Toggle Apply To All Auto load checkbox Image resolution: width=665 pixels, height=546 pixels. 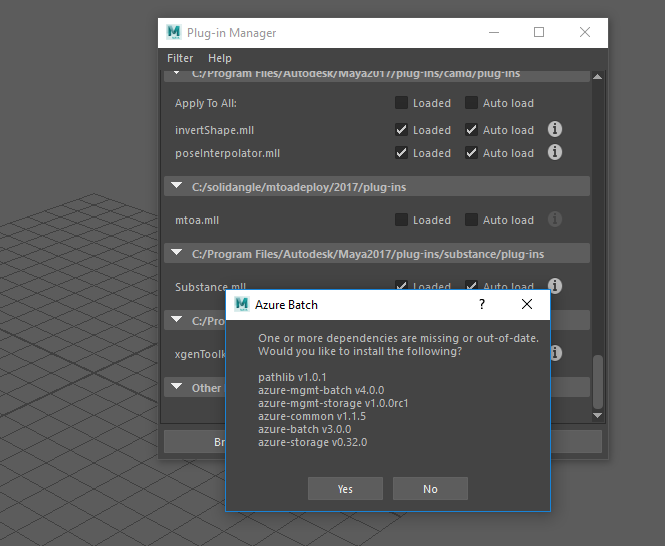pos(471,103)
